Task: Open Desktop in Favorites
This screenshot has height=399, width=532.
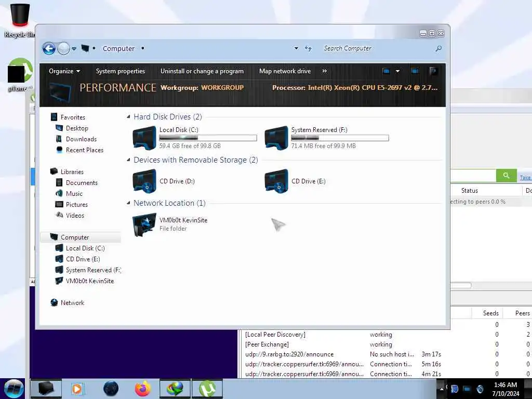Action: pyautogui.click(x=77, y=128)
